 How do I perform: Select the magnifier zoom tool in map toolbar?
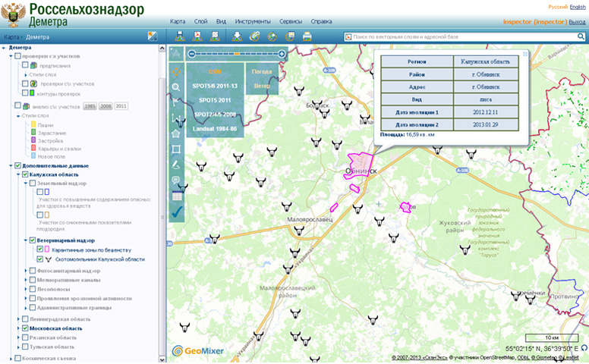(176, 87)
